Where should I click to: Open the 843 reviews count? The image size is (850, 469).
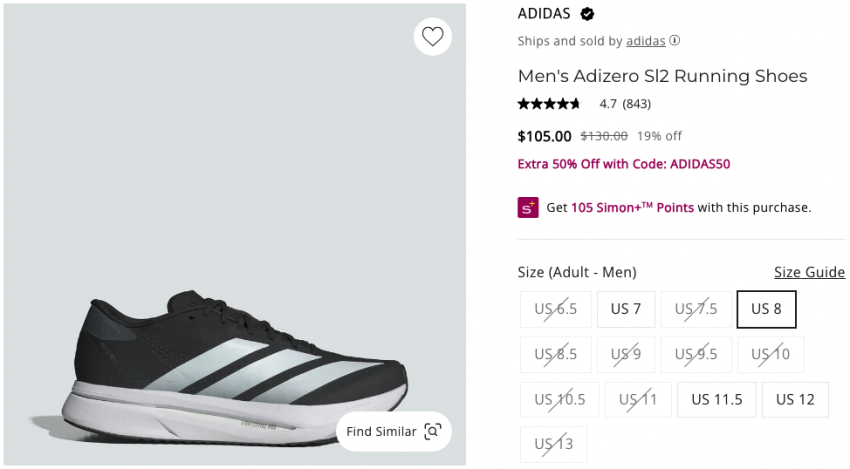(x=637, y=103)
